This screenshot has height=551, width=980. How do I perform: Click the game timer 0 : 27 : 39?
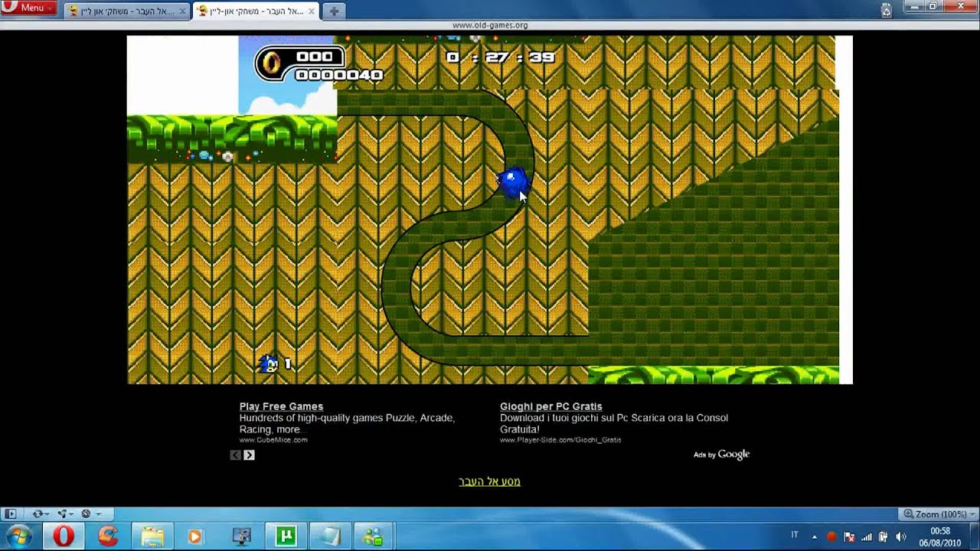[501, 57]
